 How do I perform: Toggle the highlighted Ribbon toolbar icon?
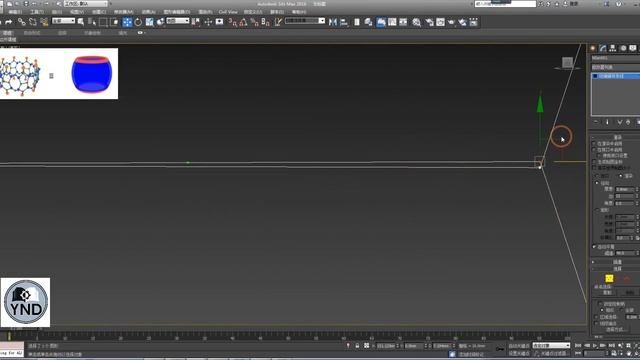(381, 22)
